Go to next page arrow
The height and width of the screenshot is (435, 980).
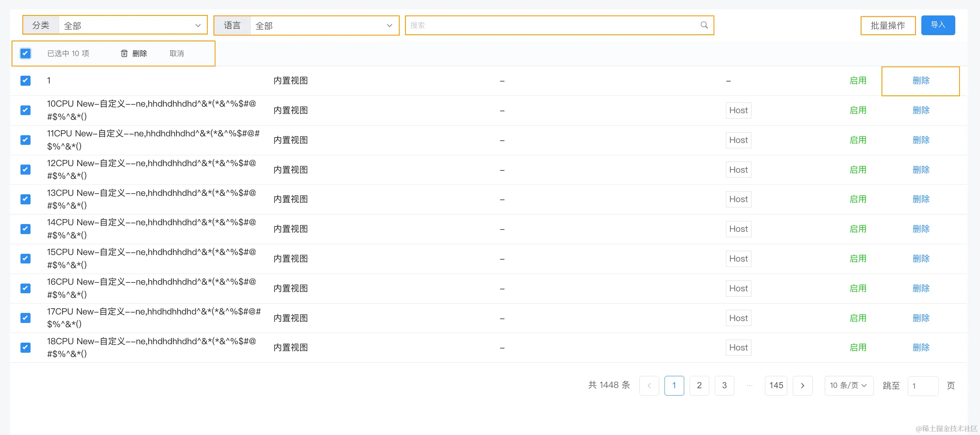[802, 386]
